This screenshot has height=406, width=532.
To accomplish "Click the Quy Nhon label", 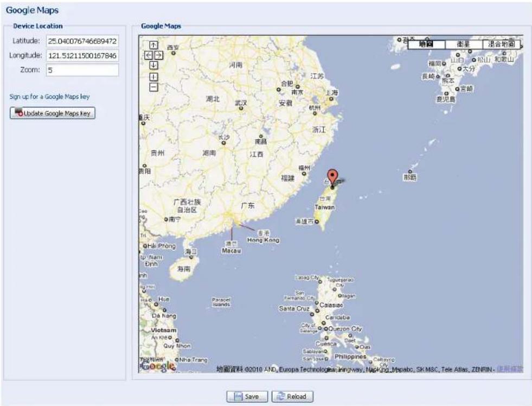I will point(177,346).
